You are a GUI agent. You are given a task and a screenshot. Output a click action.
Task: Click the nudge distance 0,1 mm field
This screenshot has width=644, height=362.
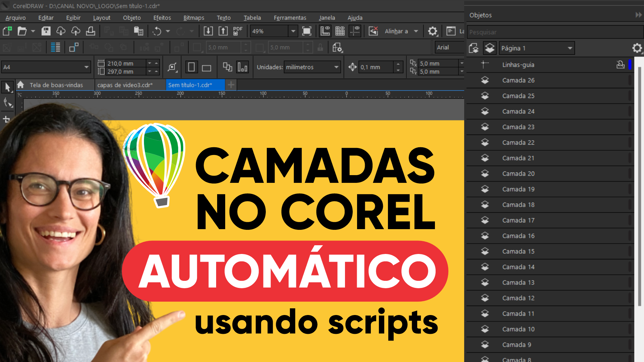point(376,67)
